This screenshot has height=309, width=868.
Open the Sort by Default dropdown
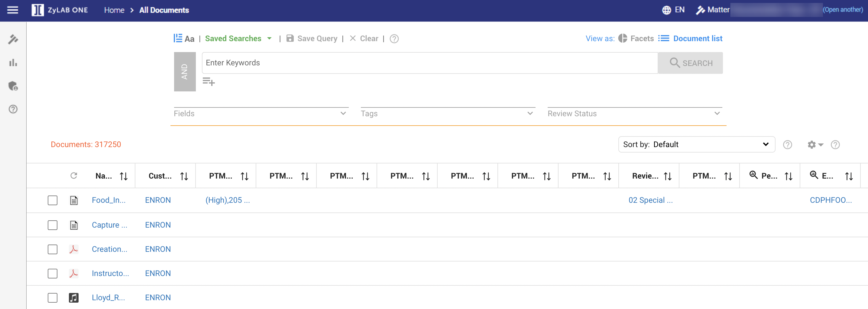pyautogui.click(x=696, y=145)
